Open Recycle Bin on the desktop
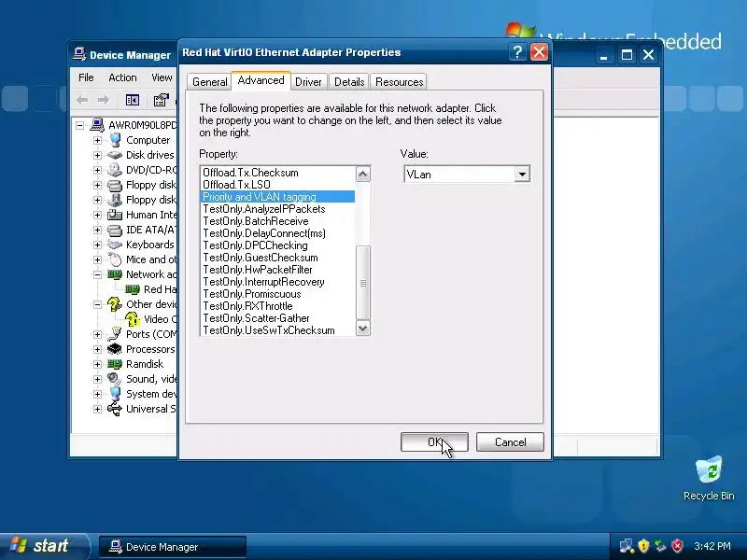Viewport: 747px width, 560px height. pos(709,478)
